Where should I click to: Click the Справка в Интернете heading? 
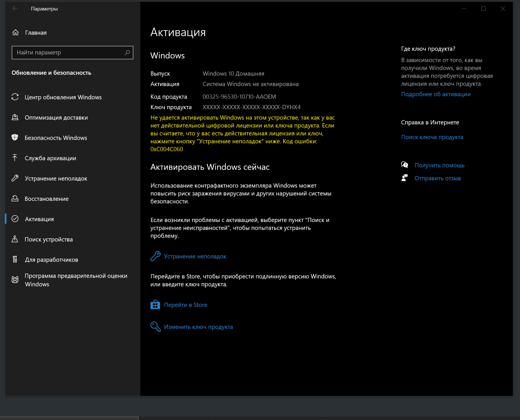coord(430,122)
